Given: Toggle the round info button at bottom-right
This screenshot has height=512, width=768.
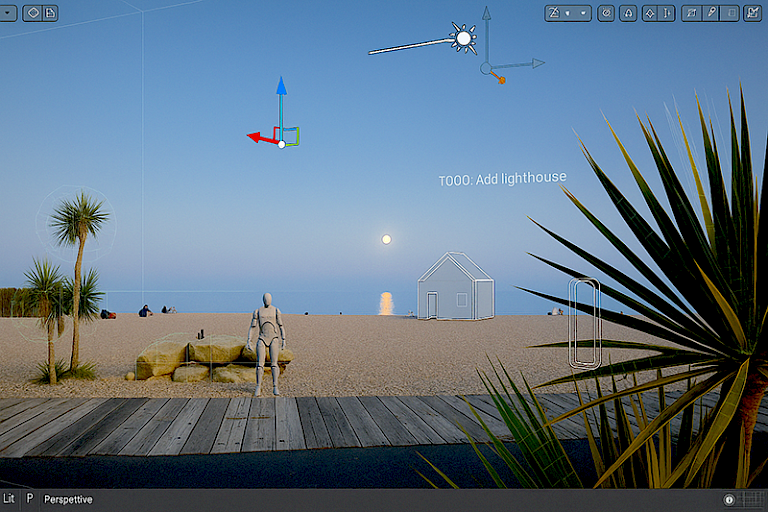Looking at the screenshot, I should pos(730,499).
